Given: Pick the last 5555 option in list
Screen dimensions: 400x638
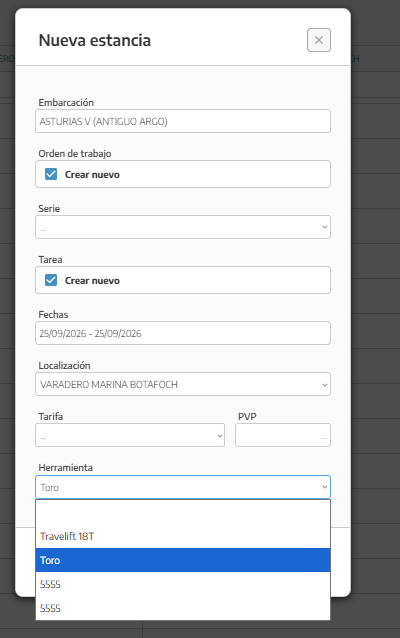Looking at the screenshot, I should click(183, 608).
